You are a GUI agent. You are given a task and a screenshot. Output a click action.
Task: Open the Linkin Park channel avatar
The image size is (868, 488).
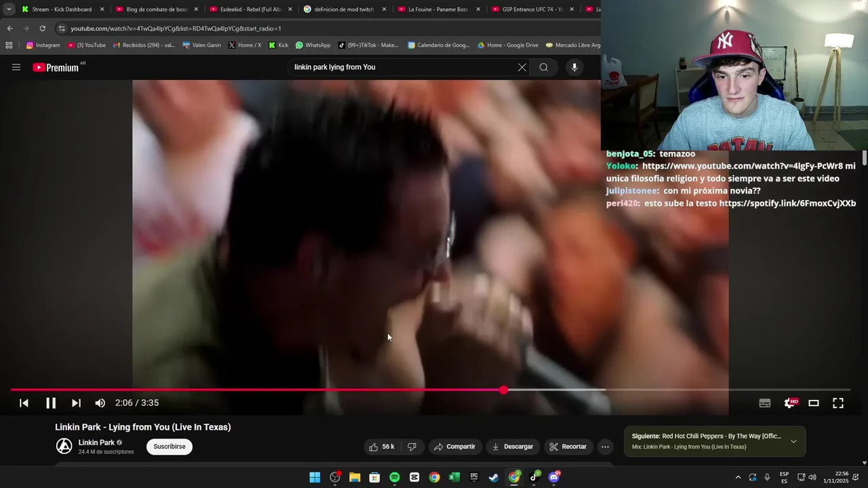pos(64,446)
